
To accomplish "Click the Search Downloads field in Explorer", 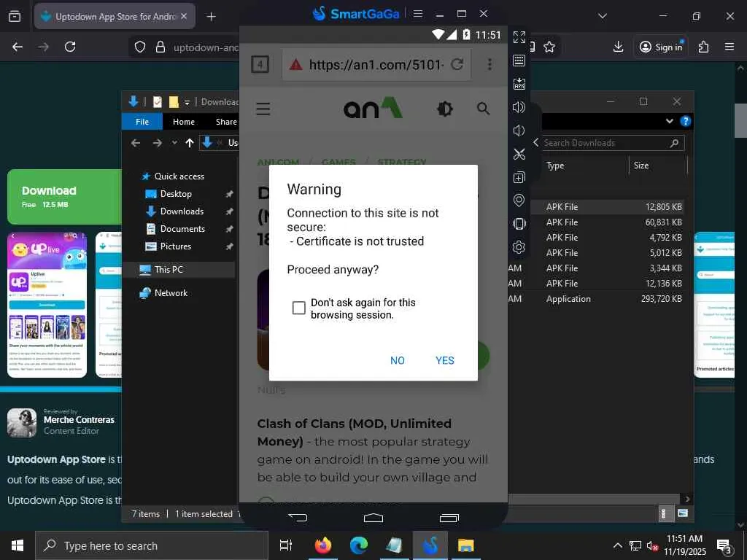I will coord(612,143).
